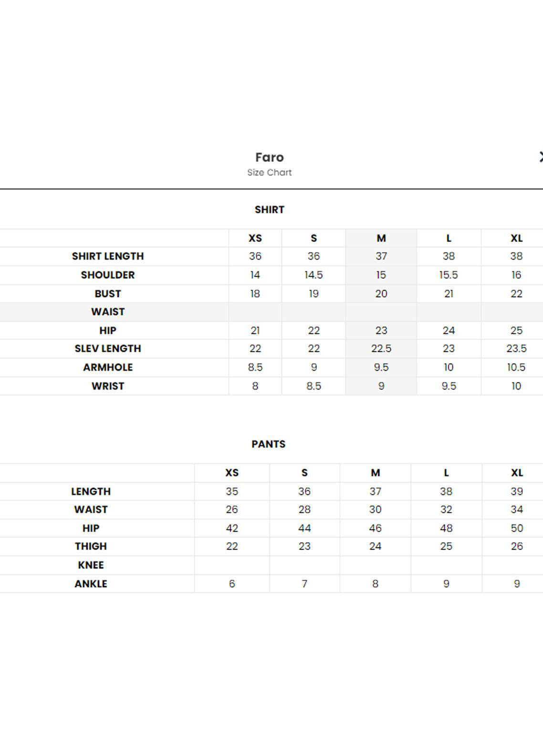Click the WRIST row label
The height and width of the screenshot is (756, 543).
point(108,386)
